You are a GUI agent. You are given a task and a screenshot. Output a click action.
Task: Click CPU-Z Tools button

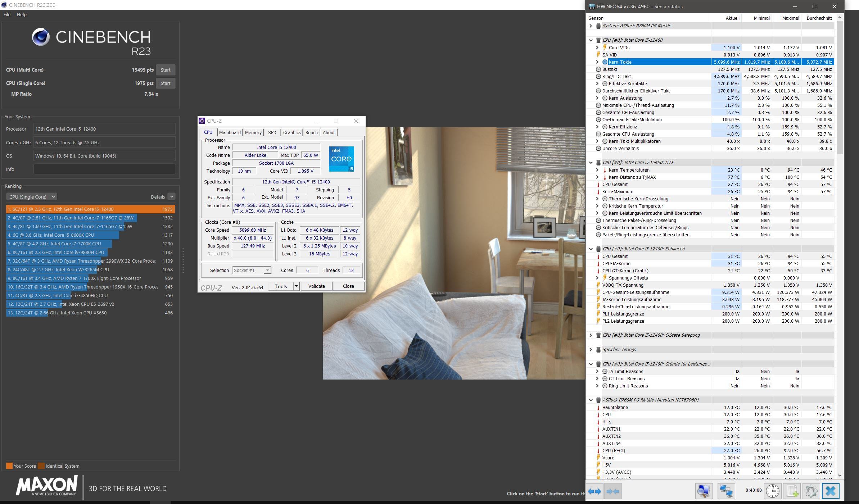(x=281, y=286)
